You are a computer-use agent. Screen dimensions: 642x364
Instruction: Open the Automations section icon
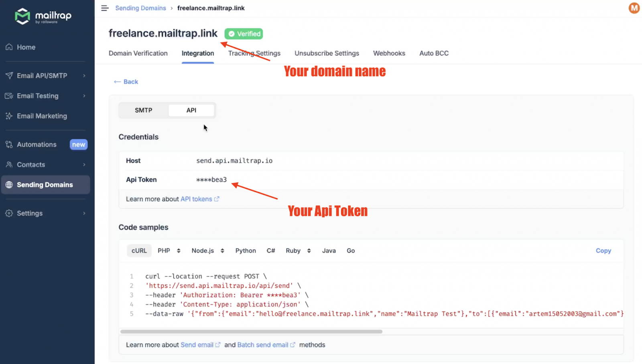coord(9,144)
